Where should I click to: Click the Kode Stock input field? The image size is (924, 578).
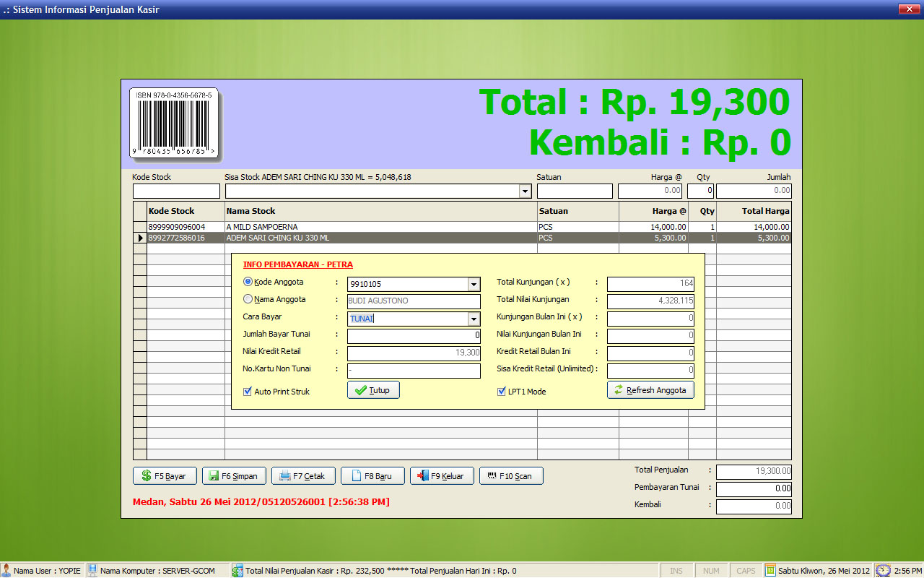(x=176, y=191)
